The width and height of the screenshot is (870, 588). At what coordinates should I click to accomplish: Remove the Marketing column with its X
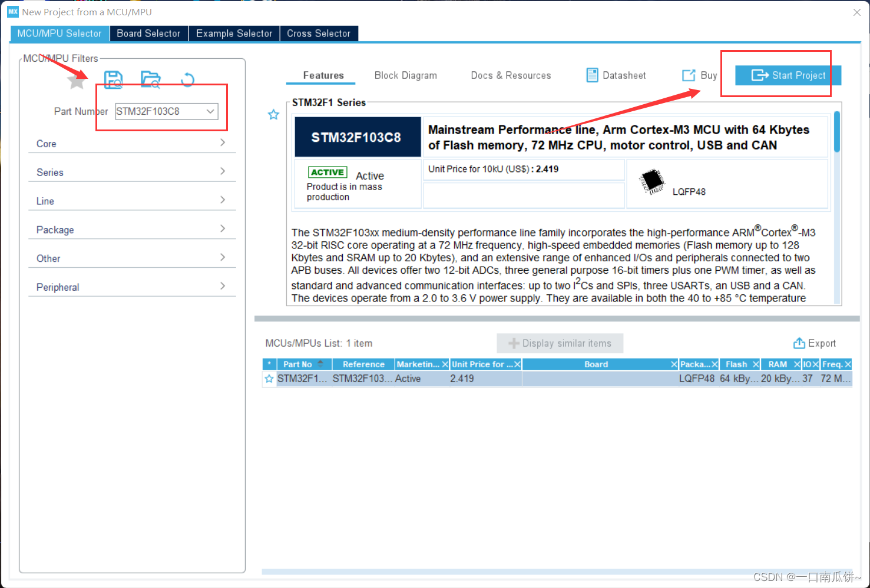click(445, 364)
